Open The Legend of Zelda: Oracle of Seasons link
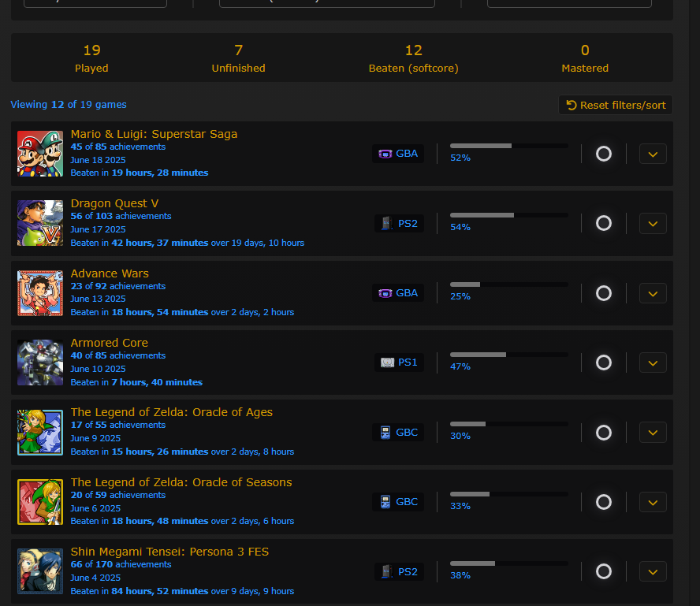Screen dimensions: 700x606 tap(181, 482)
